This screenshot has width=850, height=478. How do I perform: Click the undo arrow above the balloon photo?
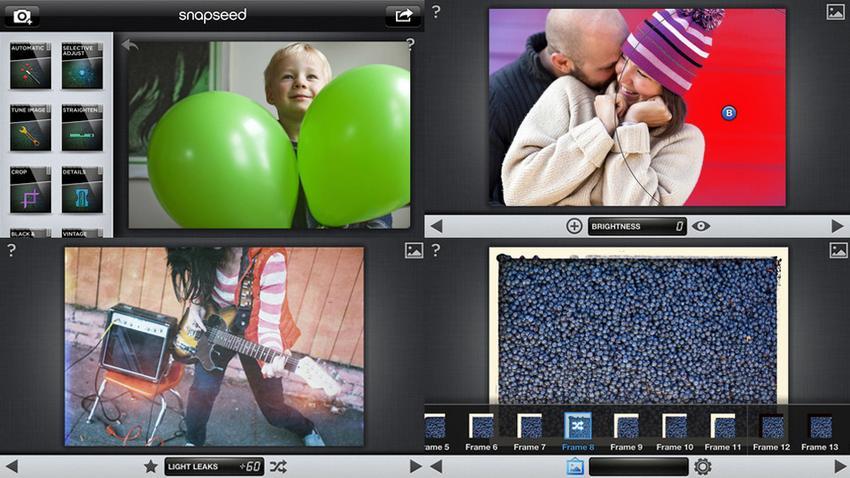[x=128, y=45]
